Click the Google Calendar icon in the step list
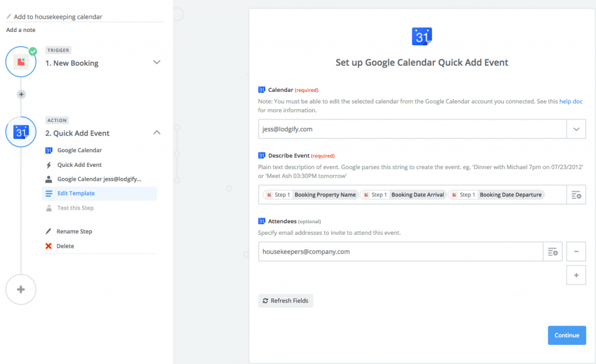The height and width of the screenshot is (364, 596). (49, 150)
